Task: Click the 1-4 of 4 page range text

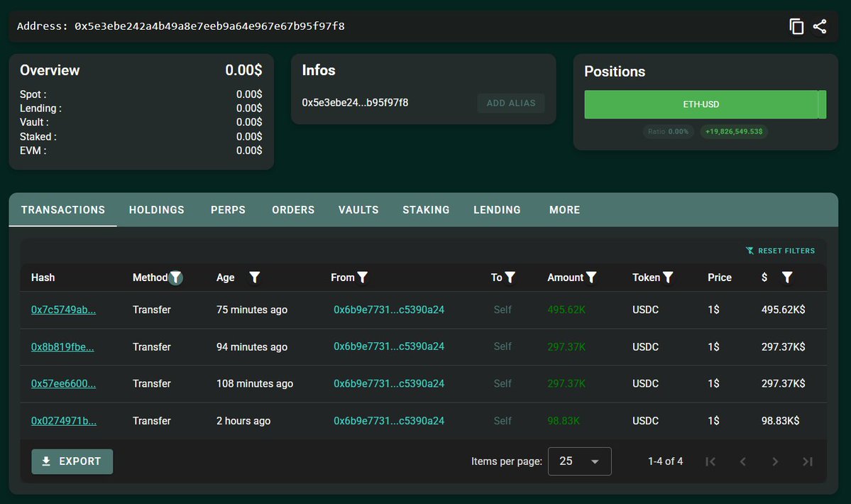Action: click(x=665, y=461)
